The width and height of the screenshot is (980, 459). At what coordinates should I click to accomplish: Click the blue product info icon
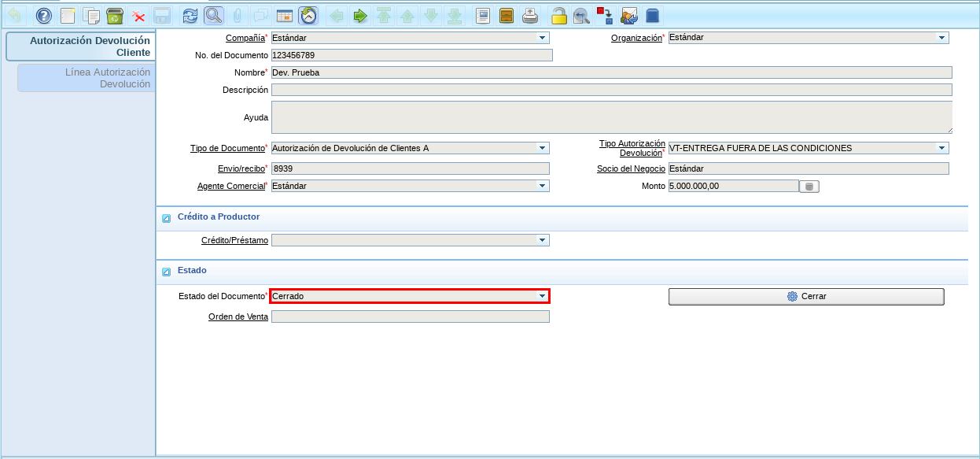point(652,16)
